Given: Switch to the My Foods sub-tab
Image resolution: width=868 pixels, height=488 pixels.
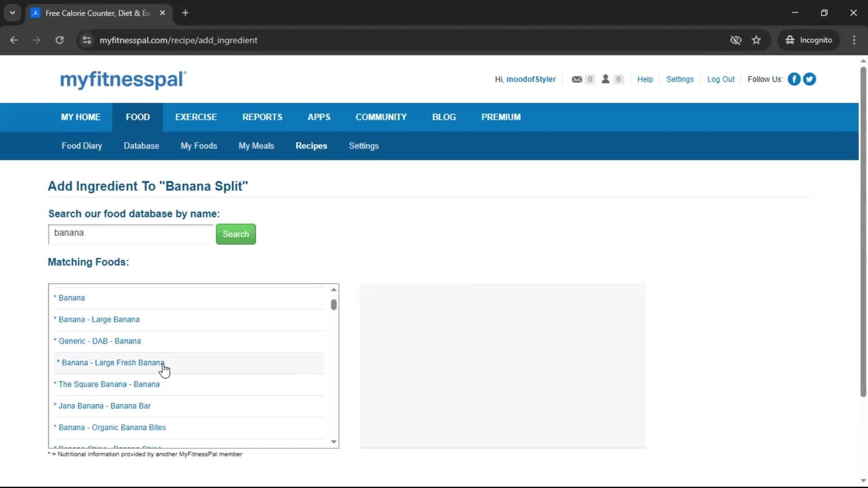Looking at the screenshot, I should pos(199,146).
